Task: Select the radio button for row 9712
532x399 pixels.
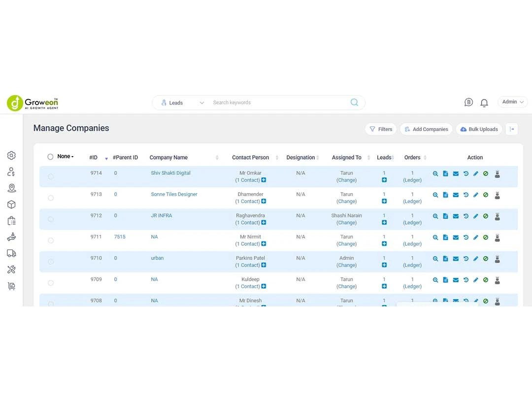Action: (51, 219)
